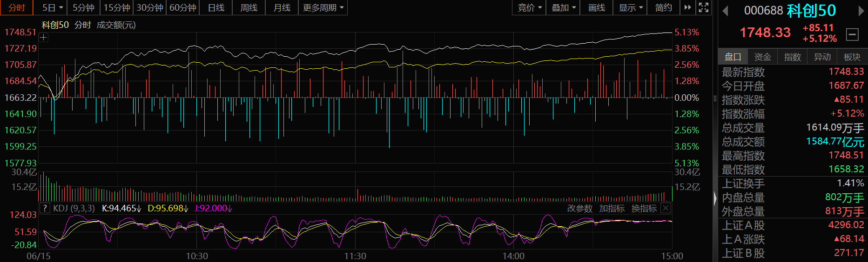Close the KDJ indicator panel
Screen dimensions: 868x262
click(x=666, y=208)
